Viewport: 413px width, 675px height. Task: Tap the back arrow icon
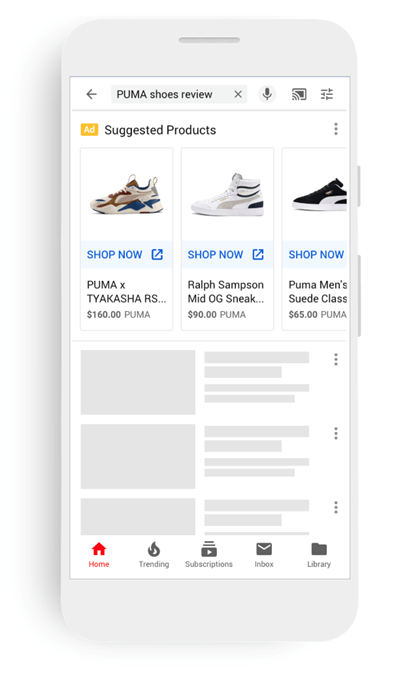coord(91,94)
